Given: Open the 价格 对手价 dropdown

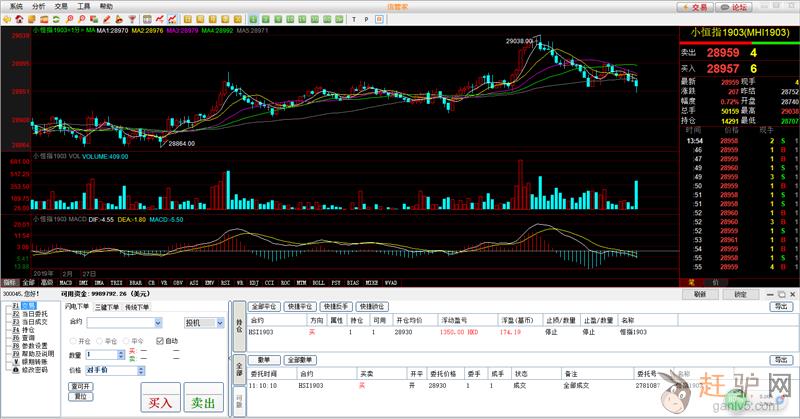Looking at the screenshot, I should 141,370.
